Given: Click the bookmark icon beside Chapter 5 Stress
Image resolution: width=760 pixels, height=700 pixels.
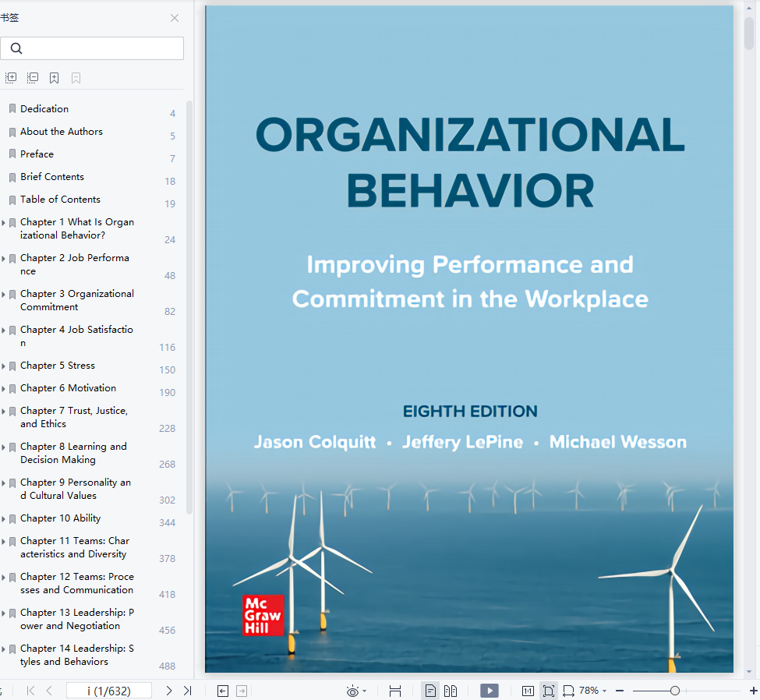Looking at the screenshot, I should [x=12, y=366].
